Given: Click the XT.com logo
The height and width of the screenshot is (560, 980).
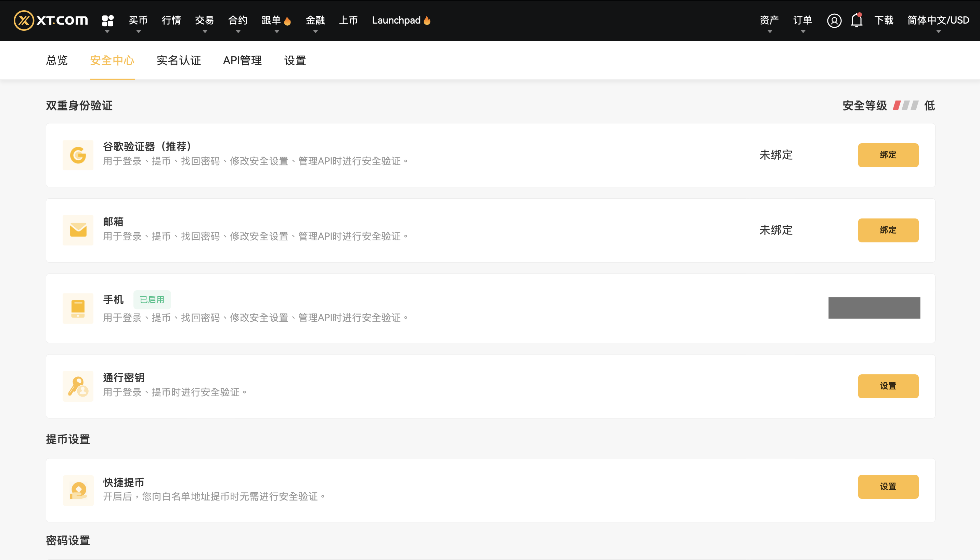Looking at the screenshot, I should [x=51, y=20].
